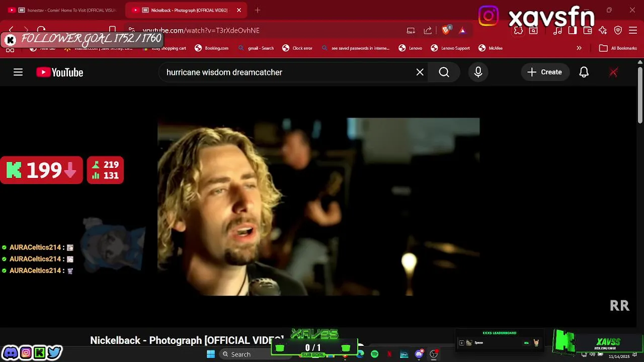The width and height of the screenshot is (644, 362).
Task: Open the Brave Wallet icon
Action: pos(588,30)
